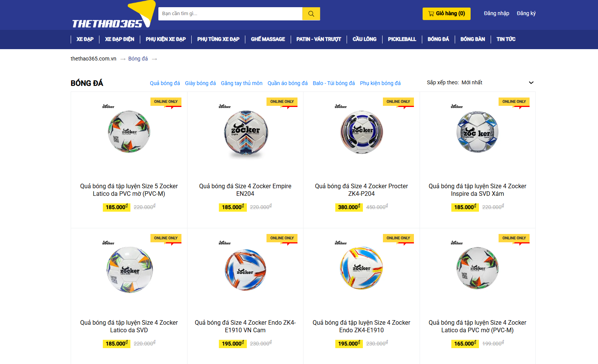Select the GHẾ MASSAGE navigation item
The image size is (598, 364).
[x=268, y=39]
